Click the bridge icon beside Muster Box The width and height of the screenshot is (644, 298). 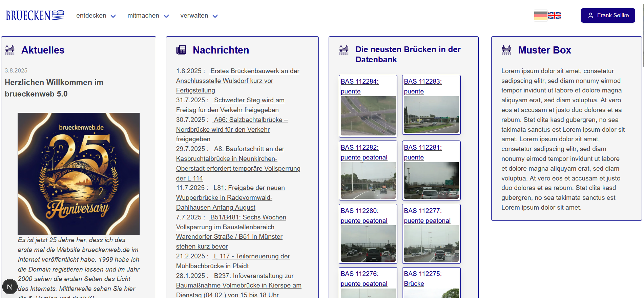[506, 50]
